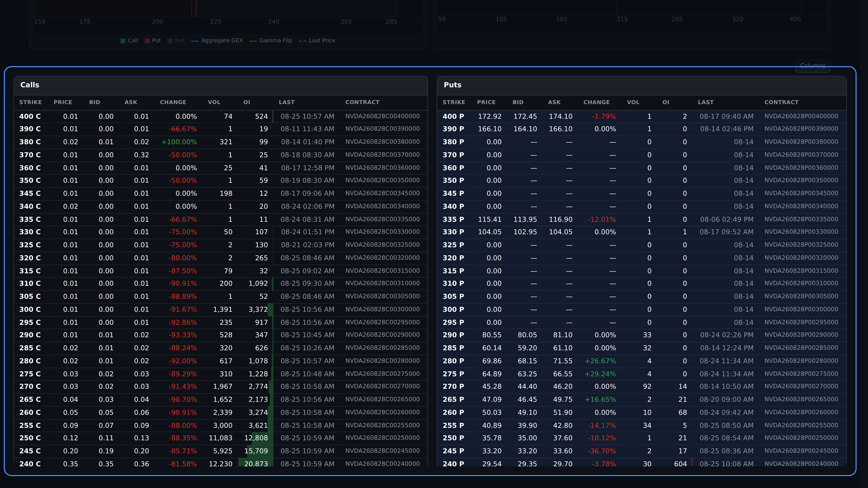This screenshot has height=488, width=868.
Task: Sort Puts table by LAST header
Action: (706, 102)
